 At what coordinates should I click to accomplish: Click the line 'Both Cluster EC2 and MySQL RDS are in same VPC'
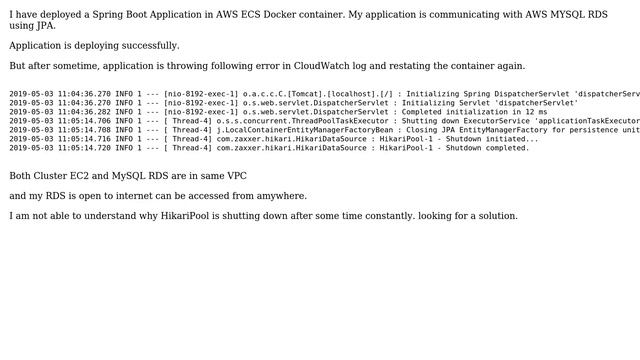coord(128,176)
